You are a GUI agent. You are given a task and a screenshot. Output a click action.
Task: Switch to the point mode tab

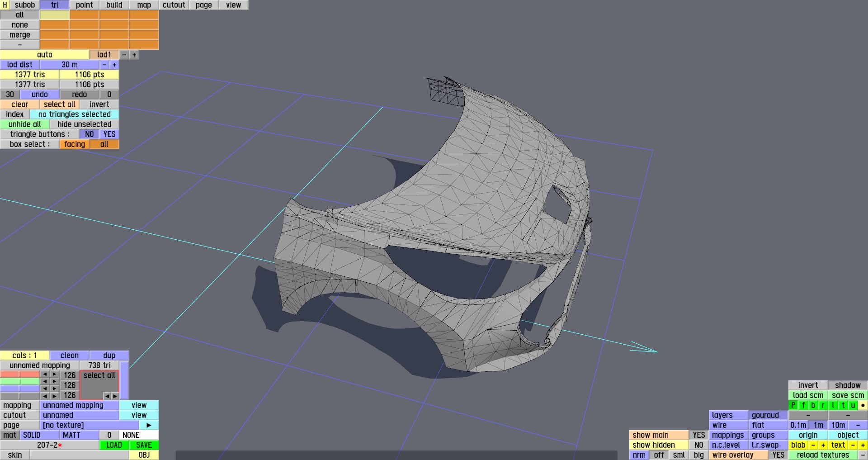(85, 5)
